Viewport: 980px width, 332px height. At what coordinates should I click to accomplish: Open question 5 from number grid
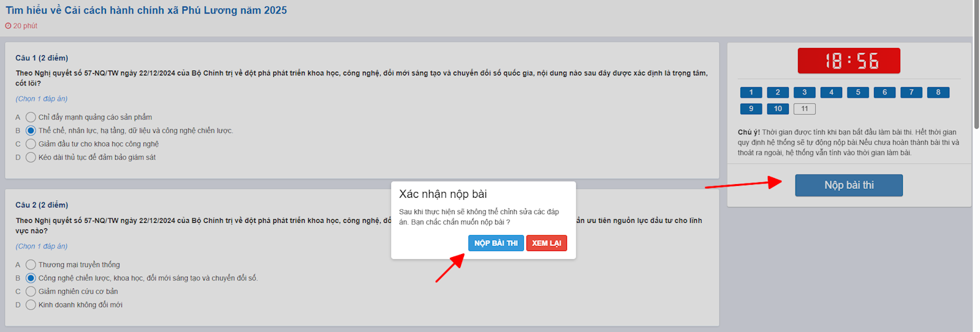click(857, 93)
